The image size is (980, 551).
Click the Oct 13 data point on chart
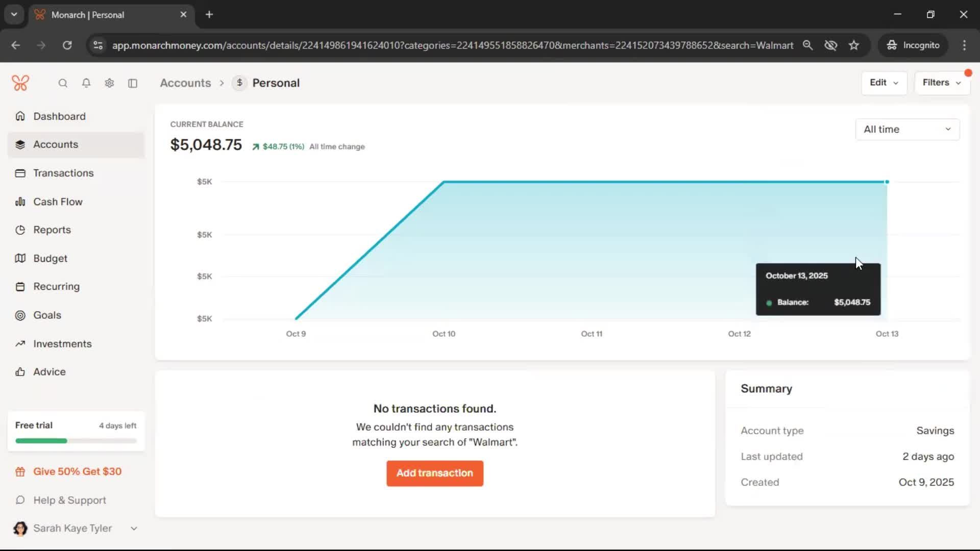click(x=887, y=182)
